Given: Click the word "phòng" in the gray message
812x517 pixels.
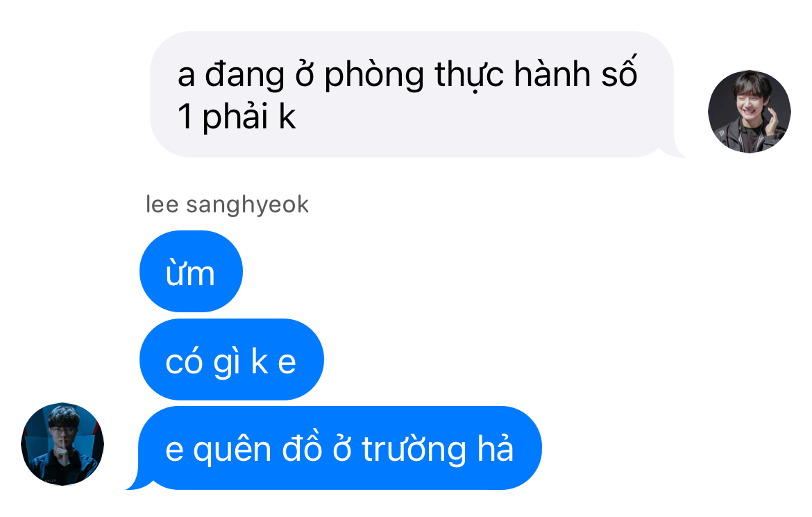Looking at the screenshot, I should click(374, 76).
